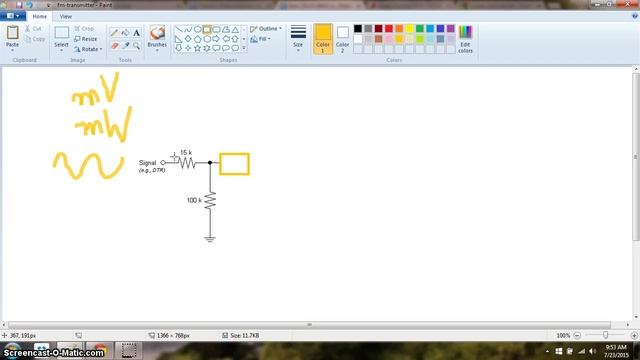The width and height of the screenshot is (640, 360).
Task: Choose the Cloud callout shape
Action: [x=235, y=48]
